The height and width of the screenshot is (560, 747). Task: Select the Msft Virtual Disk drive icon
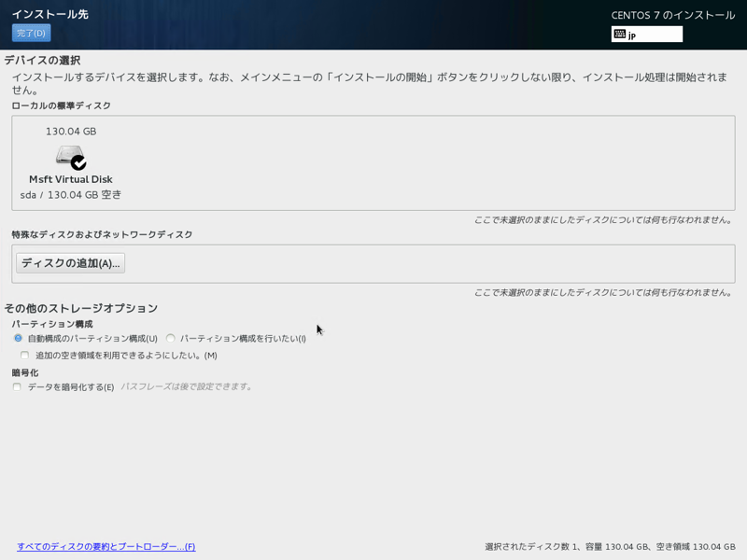click(x=71, y=157)
